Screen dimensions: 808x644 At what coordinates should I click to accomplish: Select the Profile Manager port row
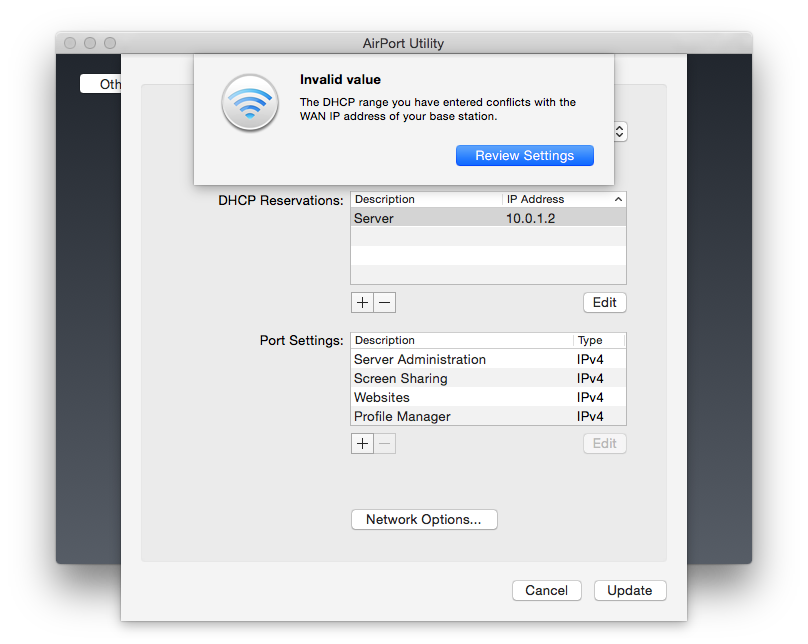tap(489, 416)
